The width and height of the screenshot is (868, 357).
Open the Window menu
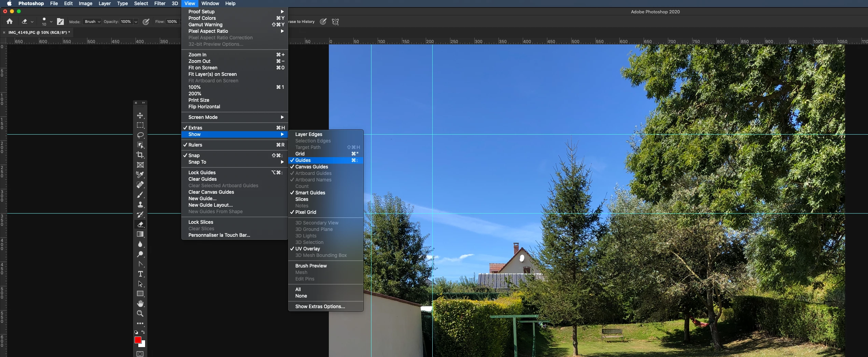[210, 3]
